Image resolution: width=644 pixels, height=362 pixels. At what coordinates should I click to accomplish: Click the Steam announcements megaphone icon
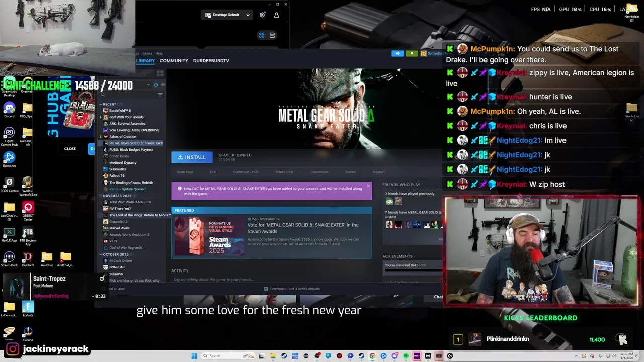point(397,53)
